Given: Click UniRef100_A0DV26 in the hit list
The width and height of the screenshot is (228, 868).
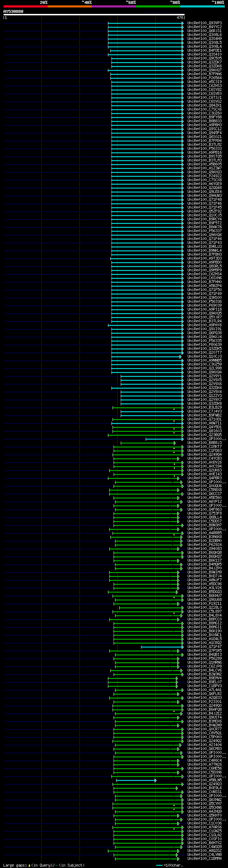Looking at the screenshot, I should pyautogui.click(x=204, y=462).
